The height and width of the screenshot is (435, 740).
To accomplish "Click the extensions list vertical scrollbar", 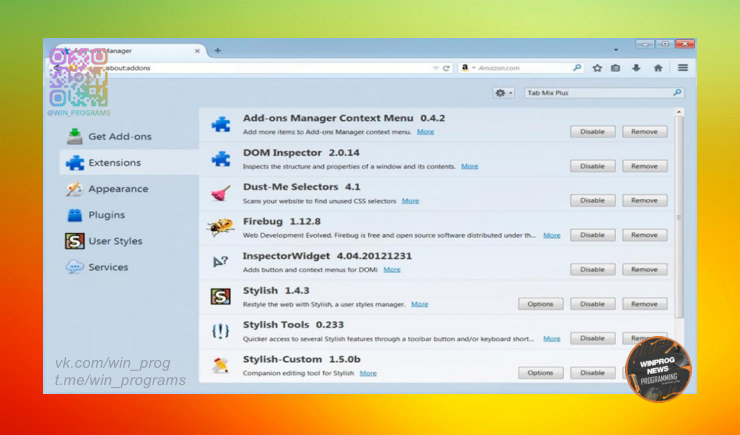I will click(679, 217).
